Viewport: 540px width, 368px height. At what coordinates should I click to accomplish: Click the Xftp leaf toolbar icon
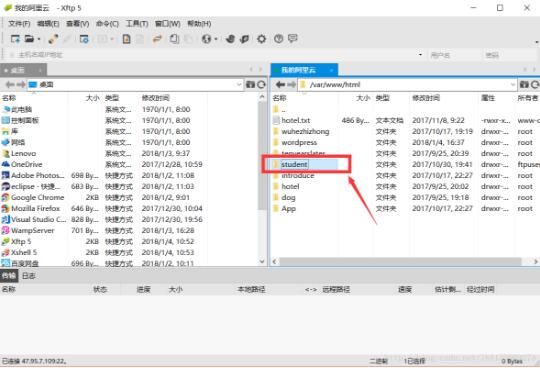pos(245,39)
